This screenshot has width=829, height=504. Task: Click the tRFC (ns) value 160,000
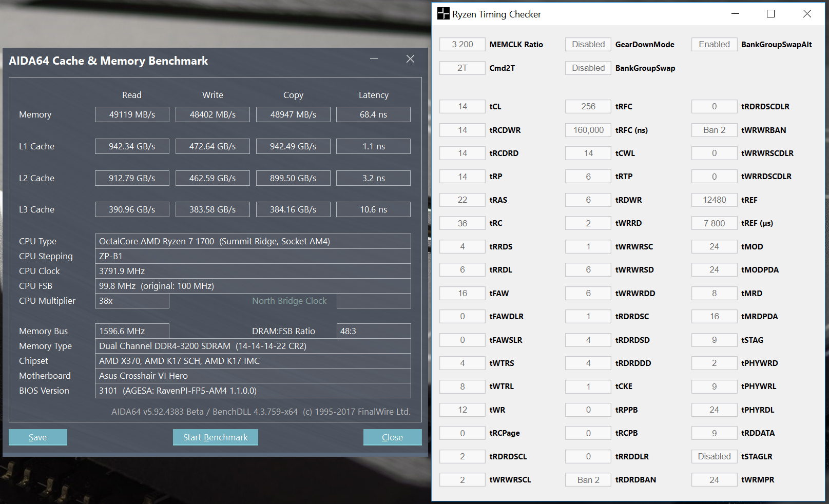tap(588, 130)
